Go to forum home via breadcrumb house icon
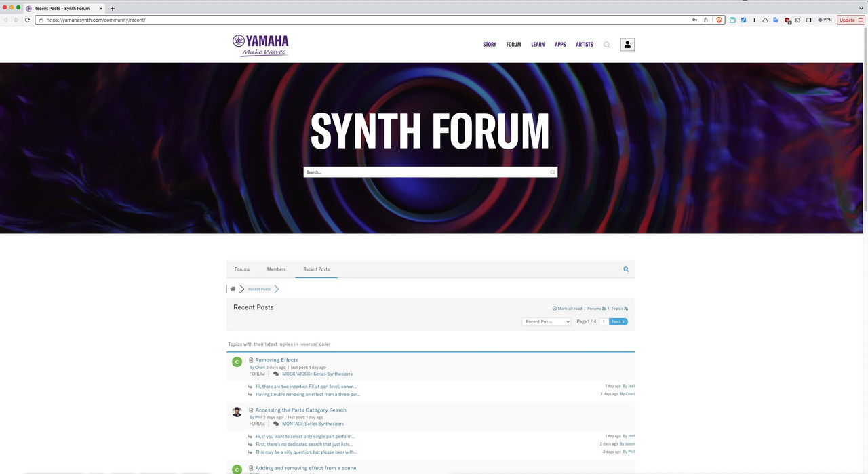Image resolution: width=868 pixels, height=474 pixels. pyautogui.click(x=233, y=289)
